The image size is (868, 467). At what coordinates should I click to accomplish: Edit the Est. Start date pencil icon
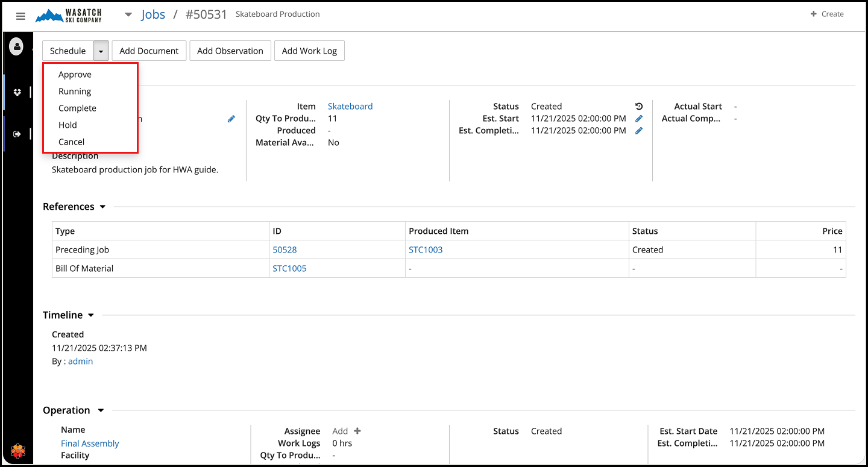point(639,119)
